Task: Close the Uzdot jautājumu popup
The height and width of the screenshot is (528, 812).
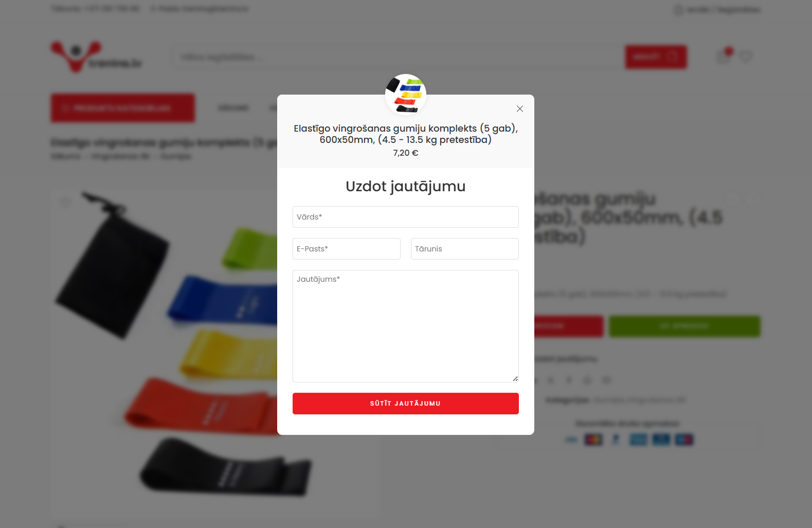Action: tap(520, 108)
